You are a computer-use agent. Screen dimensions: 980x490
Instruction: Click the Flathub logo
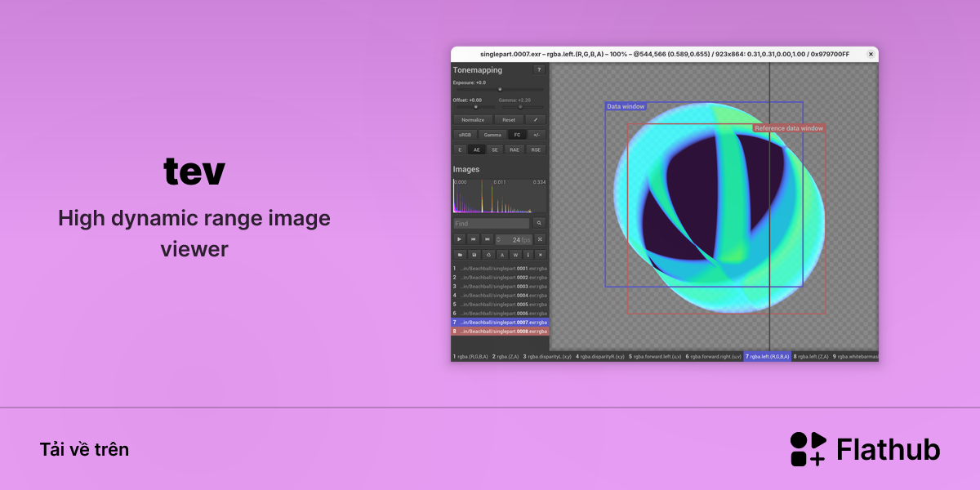[x=865, y=449]
